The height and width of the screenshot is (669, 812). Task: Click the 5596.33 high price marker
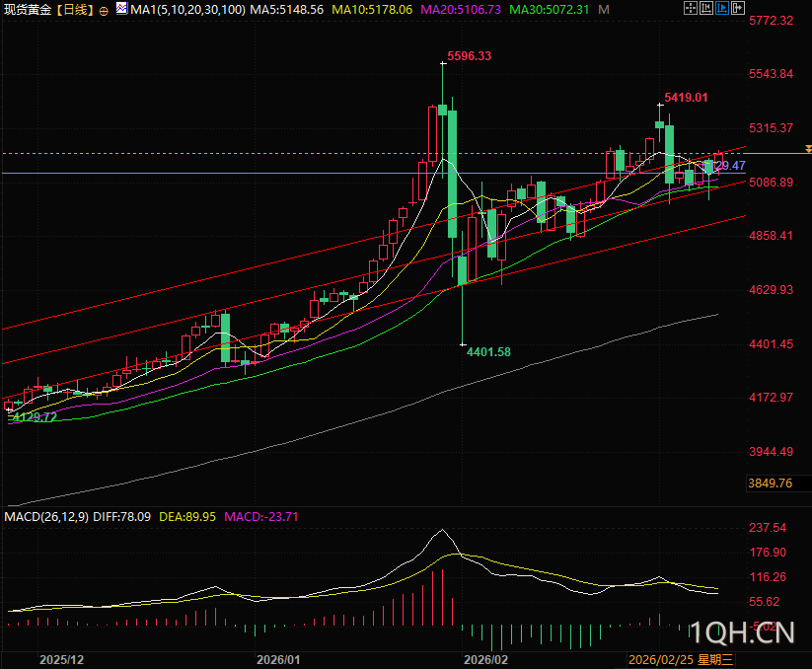(469, 56)
